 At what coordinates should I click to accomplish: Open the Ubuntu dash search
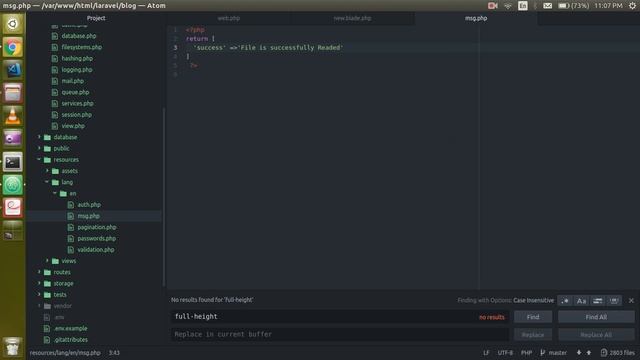13,24
